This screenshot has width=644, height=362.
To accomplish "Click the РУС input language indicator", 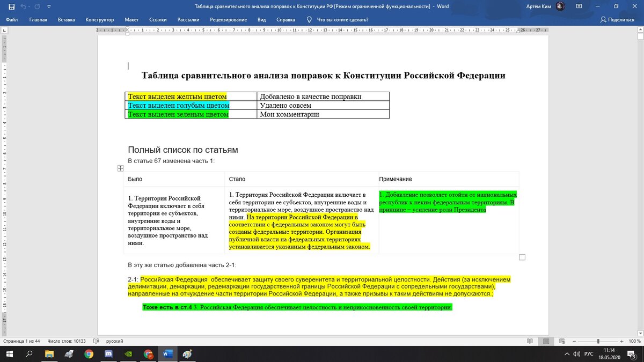I will point(589,354).
